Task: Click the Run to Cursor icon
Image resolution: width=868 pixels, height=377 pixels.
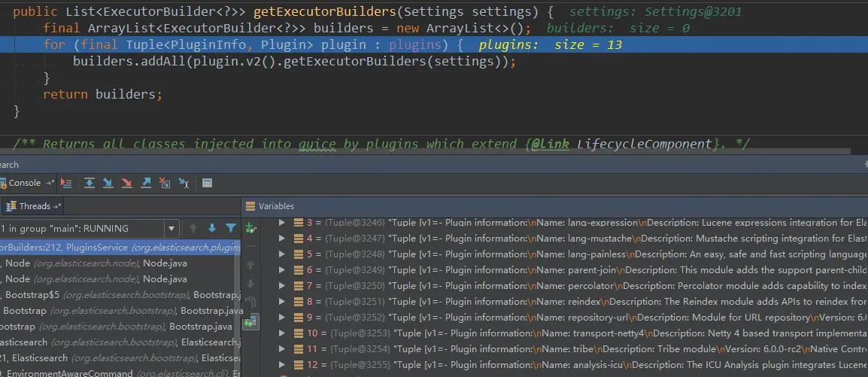Action: coord(184,183)
